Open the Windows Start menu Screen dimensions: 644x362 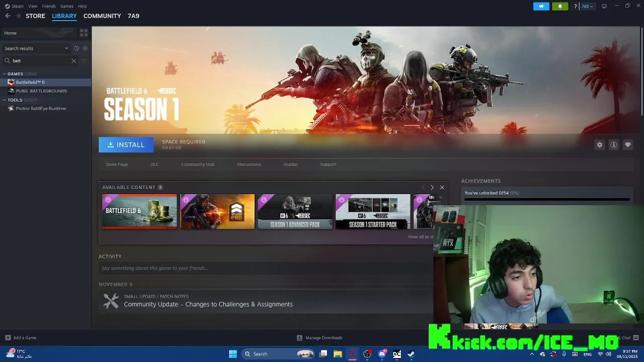[233, 354]
